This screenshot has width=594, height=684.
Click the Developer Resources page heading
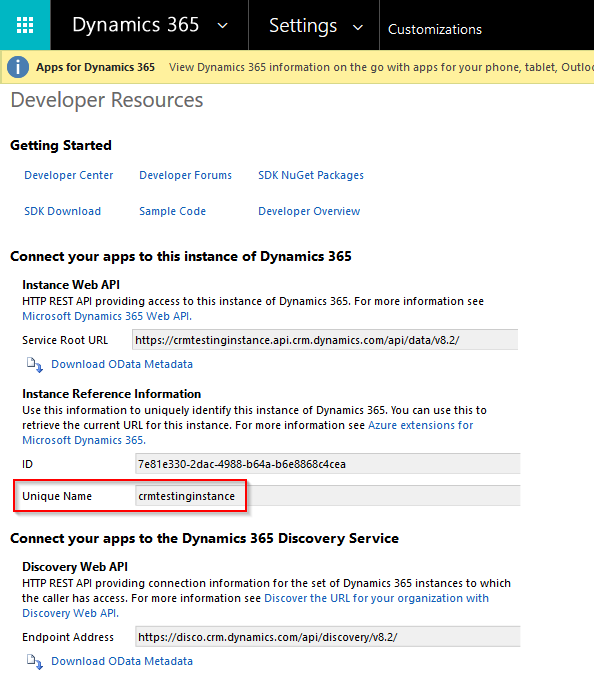click(x=107, y=100)
